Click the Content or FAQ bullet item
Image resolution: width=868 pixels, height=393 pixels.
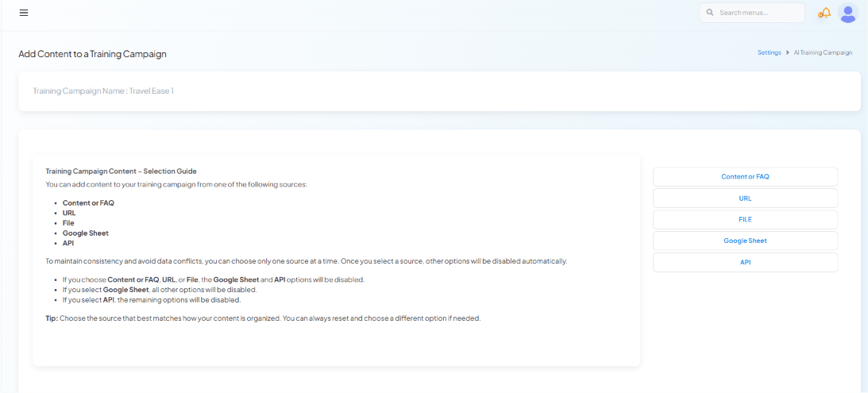[89, 203]
